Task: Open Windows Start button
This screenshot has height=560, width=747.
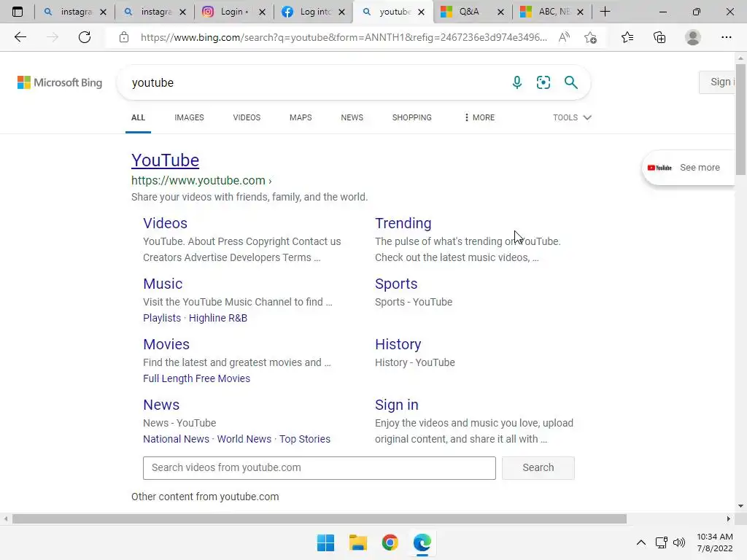Action: tap(326, 542)
